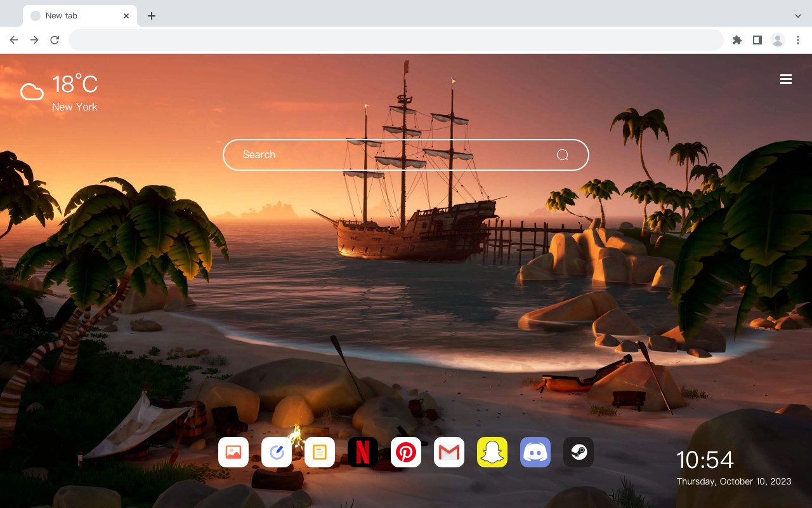Launch the Netflix shortcut
Screen dimensions: 812x508
coord(363,452)
